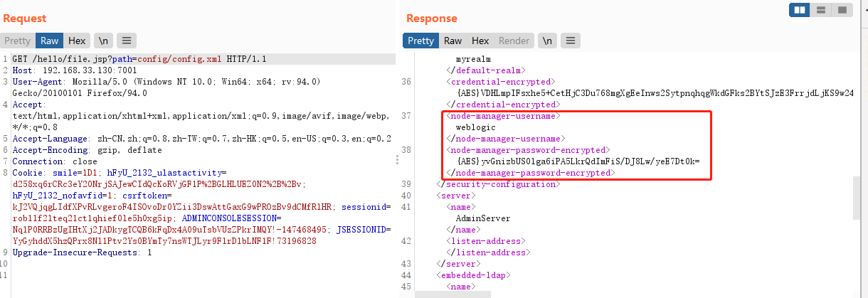Image resolution: width=868 pixels, height=298 pixels.
Task: Click the weblogic username value
Action: click(476, 127)
